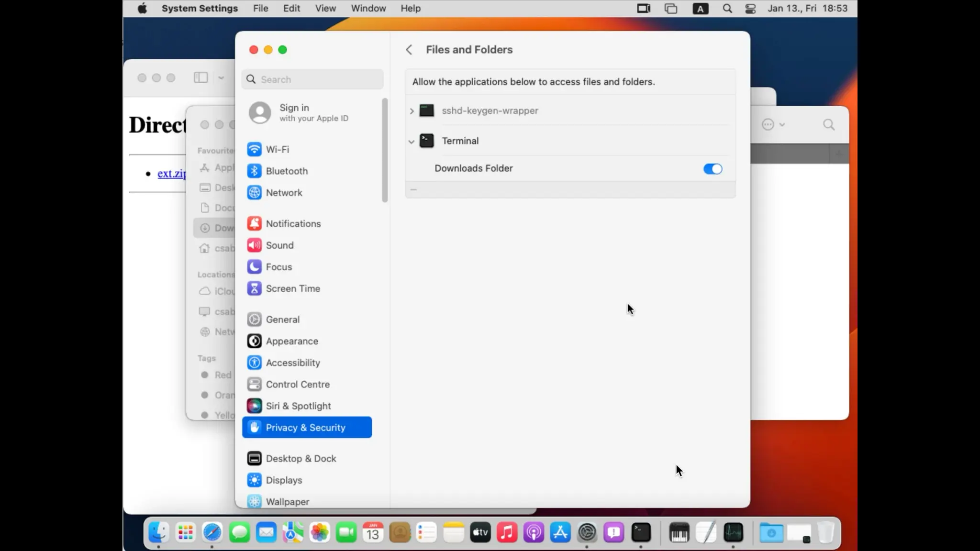Select Siri & Spotlight pane
The width and height of the screenshot is (980, 551).
point(298,406)
